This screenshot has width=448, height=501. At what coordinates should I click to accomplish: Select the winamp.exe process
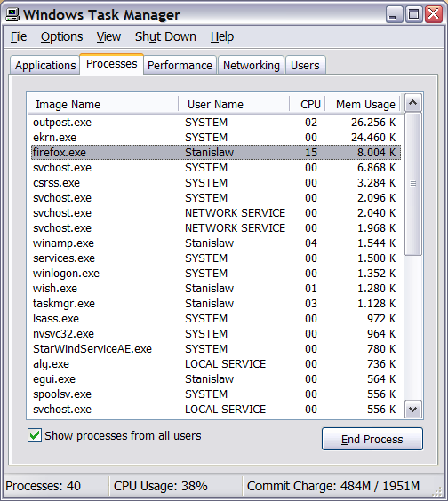point(216,243)
